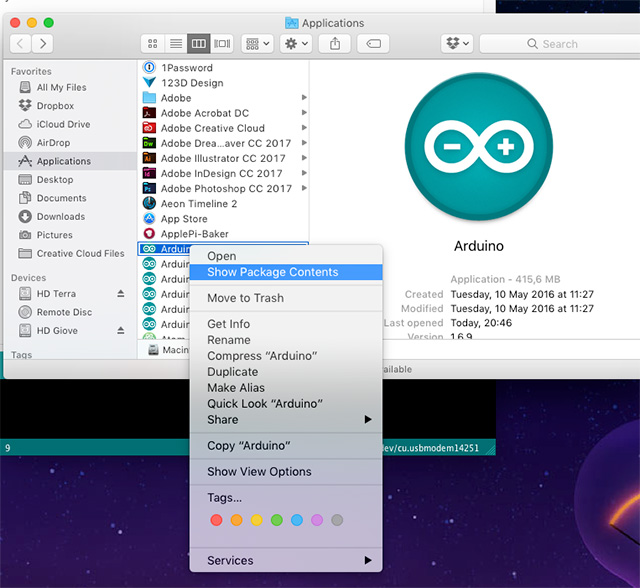This screenshot has height=588, width=640.
Task: Pick the green tag color dot
Action: click(276, 520)
